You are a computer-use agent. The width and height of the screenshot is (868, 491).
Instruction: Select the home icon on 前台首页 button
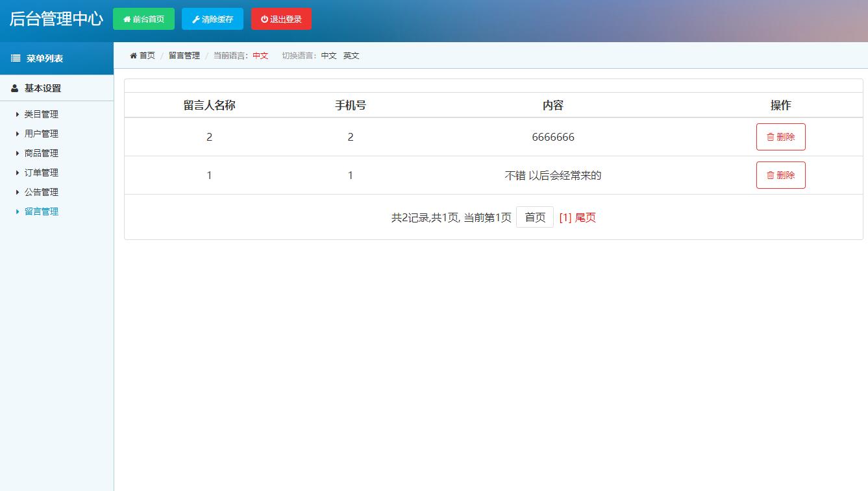[x=127, y=19]
